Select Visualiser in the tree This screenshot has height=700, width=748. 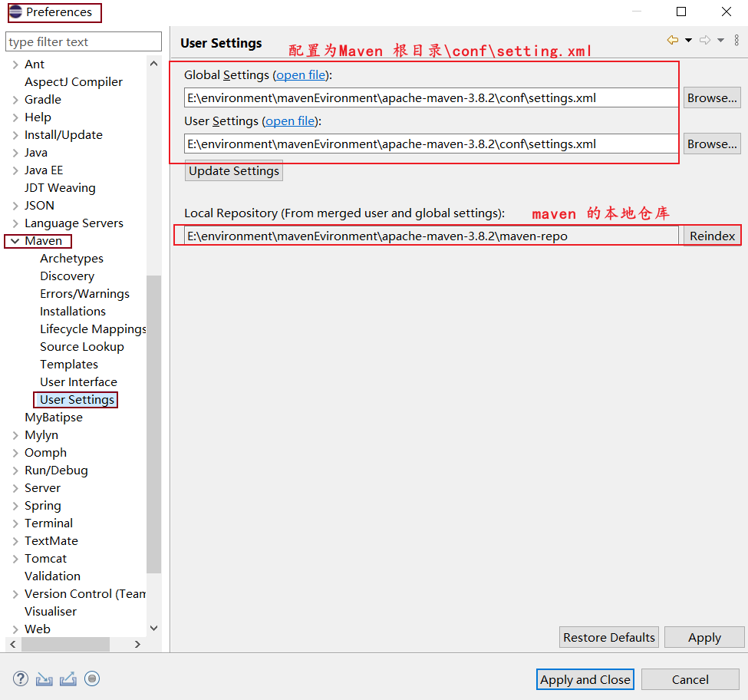(x=51, y=612)
